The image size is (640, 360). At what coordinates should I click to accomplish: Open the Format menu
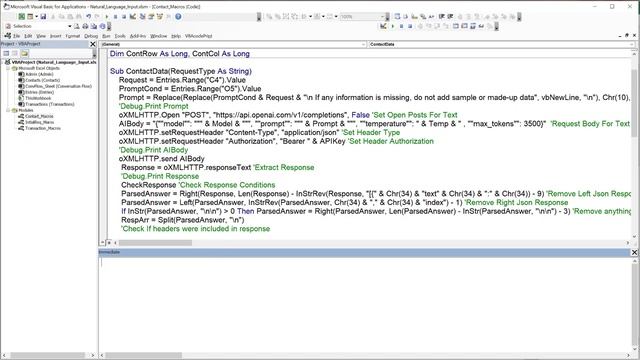tap(73, 36)
